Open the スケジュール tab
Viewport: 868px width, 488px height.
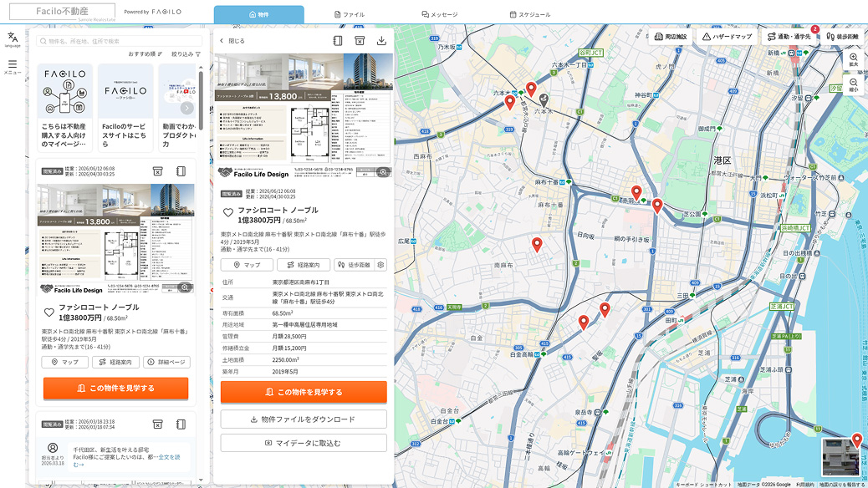[530, 14]
